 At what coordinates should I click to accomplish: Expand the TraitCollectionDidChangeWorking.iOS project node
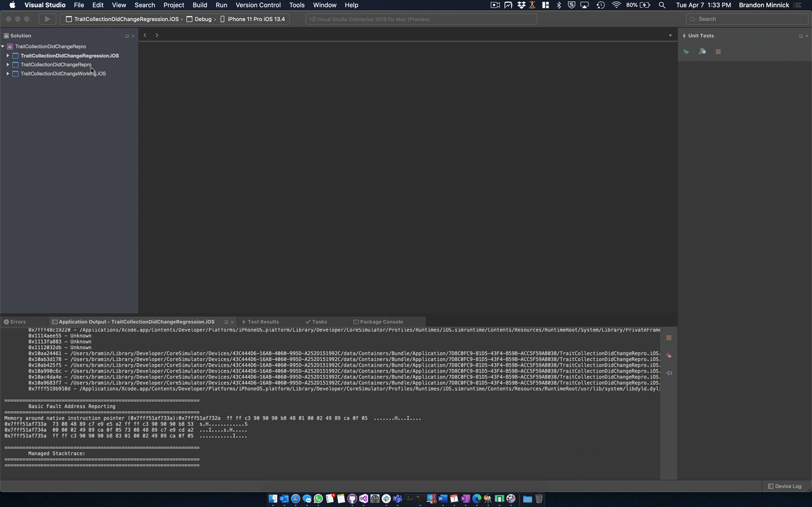pyautogui.click(x=8, y=74)
